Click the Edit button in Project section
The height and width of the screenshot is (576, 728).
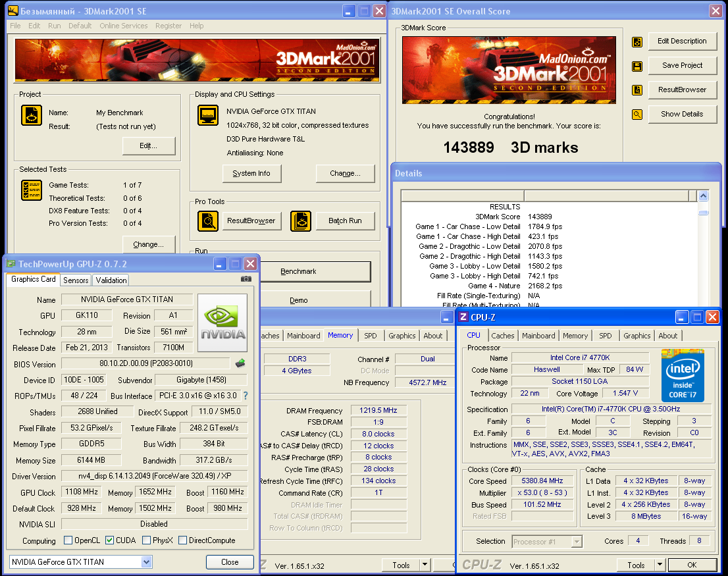coord(149,145)
